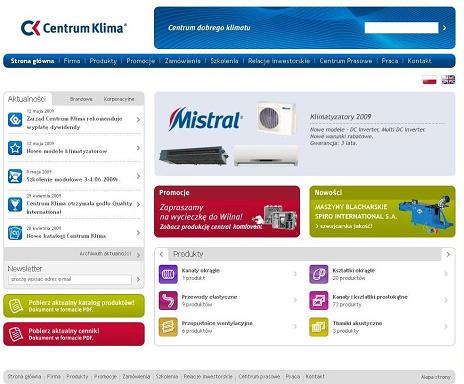Open the star icon for new air conditioner models

15,148
